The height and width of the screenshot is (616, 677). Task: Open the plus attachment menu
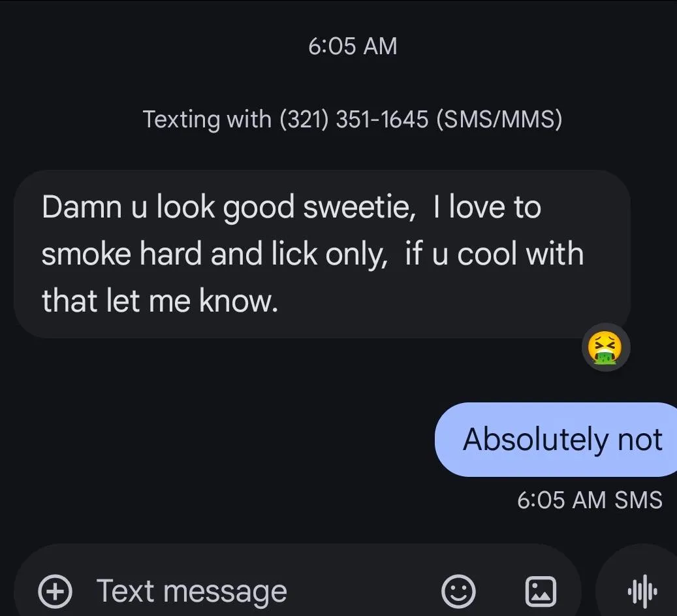tap(55, 591)
